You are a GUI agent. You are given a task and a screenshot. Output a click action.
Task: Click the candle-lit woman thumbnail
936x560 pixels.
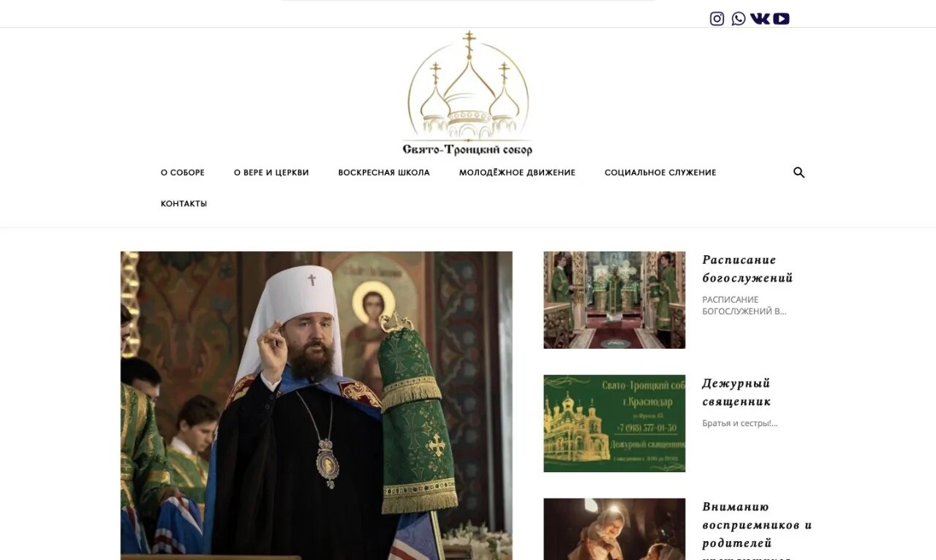point(614,529)
